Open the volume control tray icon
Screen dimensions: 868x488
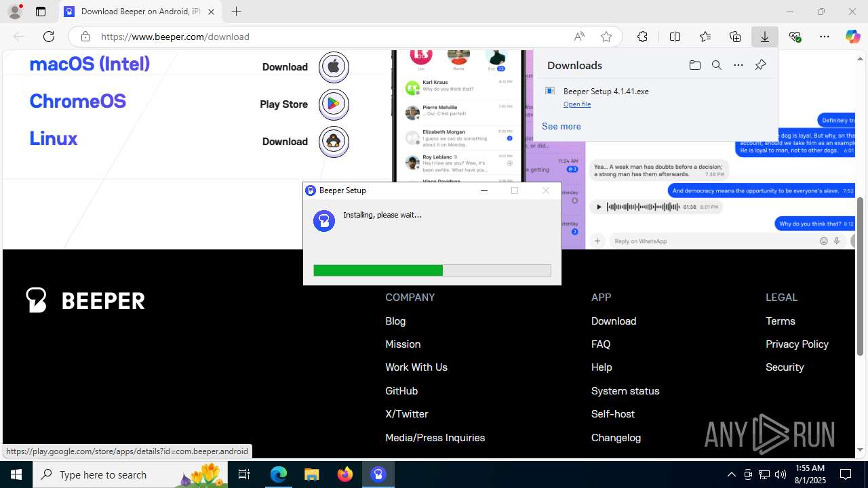click(781, 474)
